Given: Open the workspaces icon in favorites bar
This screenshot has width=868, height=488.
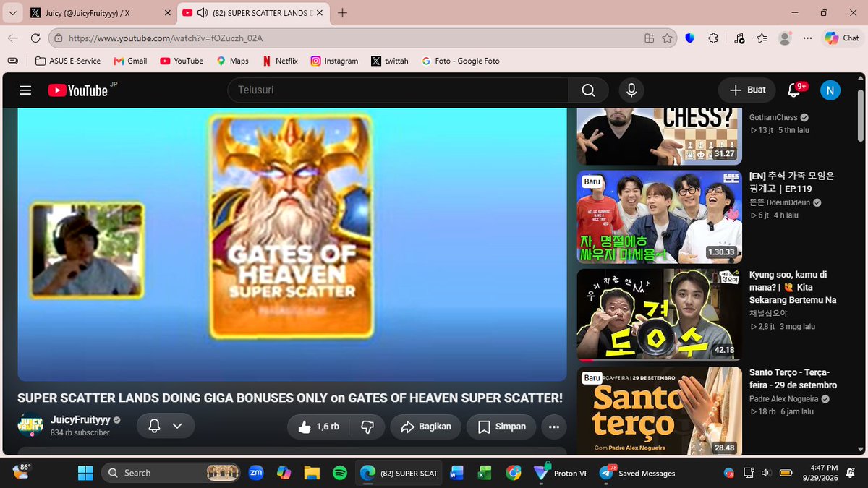Looking at the screenshot, I should pyautogui.click(x=12, y=61).
